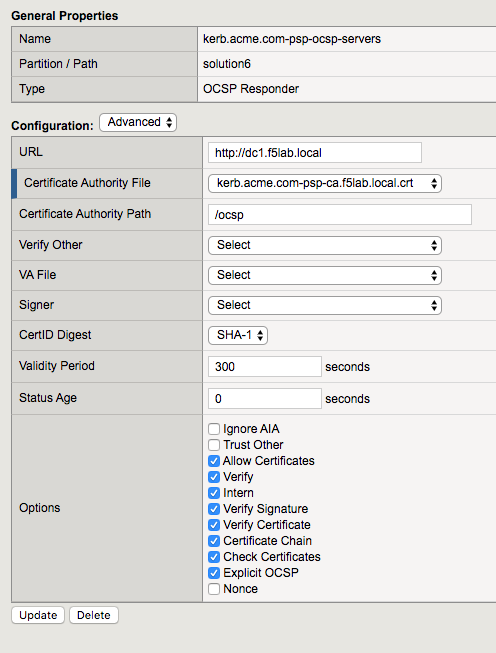
Task: Toggle the Certificate Chain checkbox
Action: click(214, 541)
